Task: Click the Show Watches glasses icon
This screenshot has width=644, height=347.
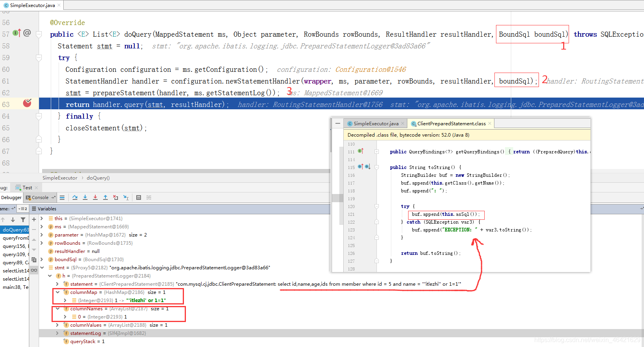Action: coord(34,270)
